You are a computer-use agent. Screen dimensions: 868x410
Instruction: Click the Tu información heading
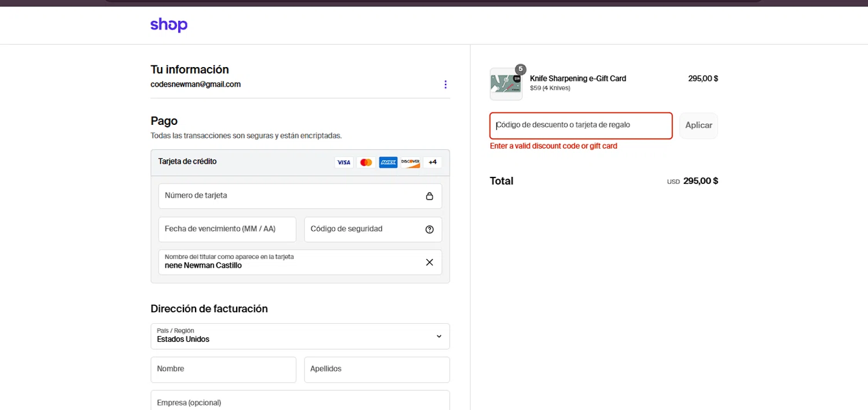click(190, 69)
